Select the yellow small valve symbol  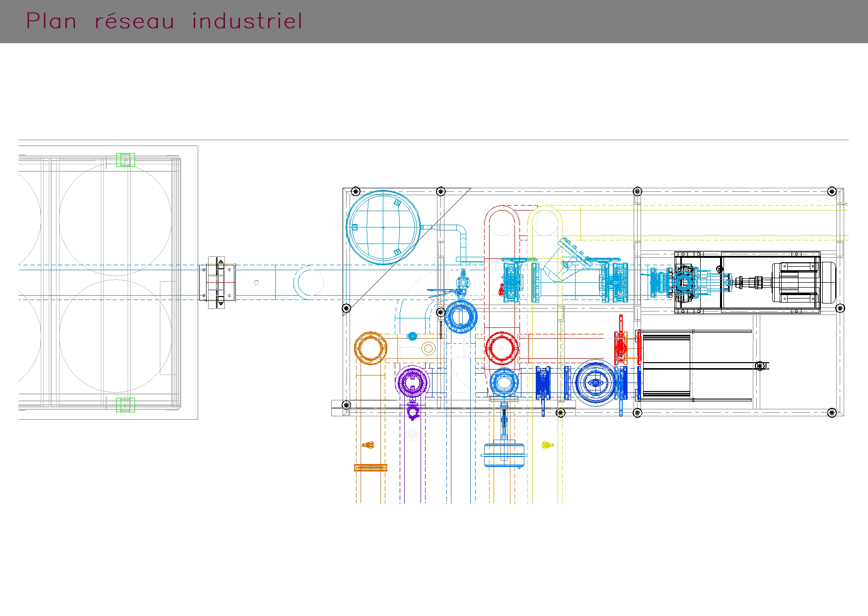(x=546, y=446)
